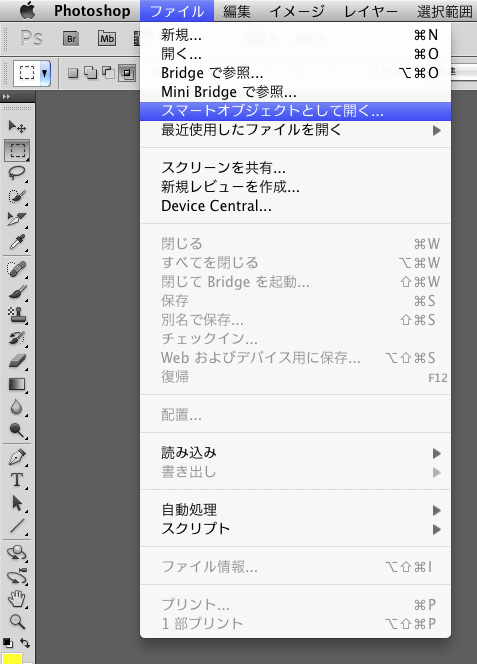Reset to default foreground and background colors
The height and width of the screenshot is (664, 477).
8,642
